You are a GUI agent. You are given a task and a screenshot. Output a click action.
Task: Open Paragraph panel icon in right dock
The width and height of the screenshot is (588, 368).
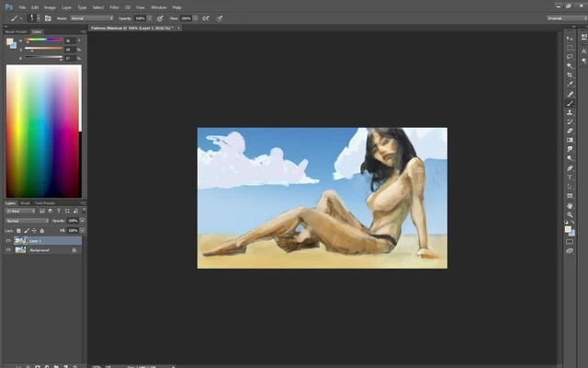point(584,61)
